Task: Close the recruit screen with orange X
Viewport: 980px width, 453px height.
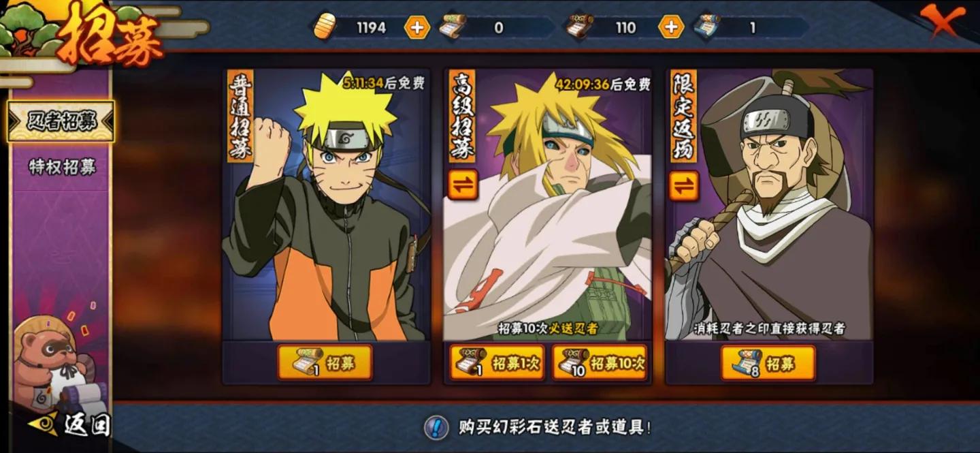Action: [943, 20]
